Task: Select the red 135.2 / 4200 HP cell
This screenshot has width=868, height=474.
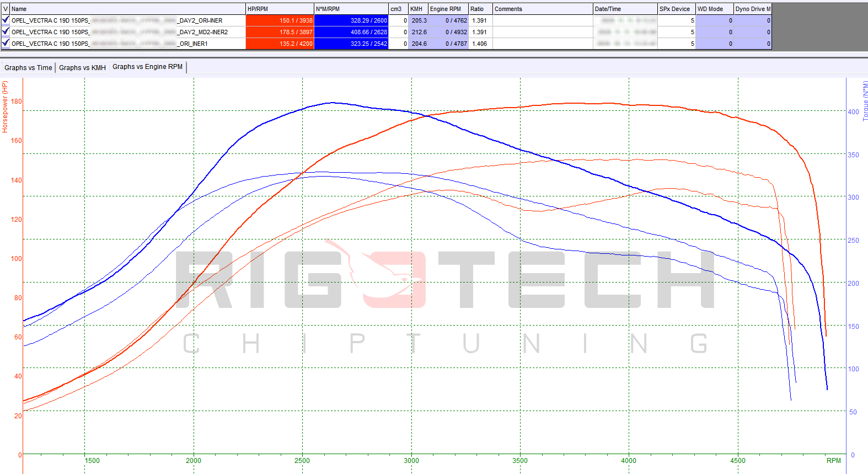Action: 280,44
